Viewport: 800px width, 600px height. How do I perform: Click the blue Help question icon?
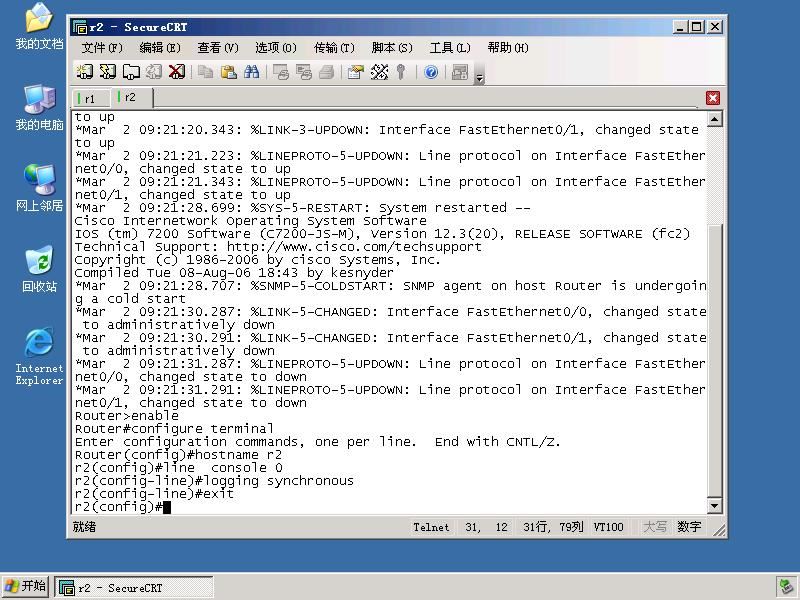tap(431, 72)
